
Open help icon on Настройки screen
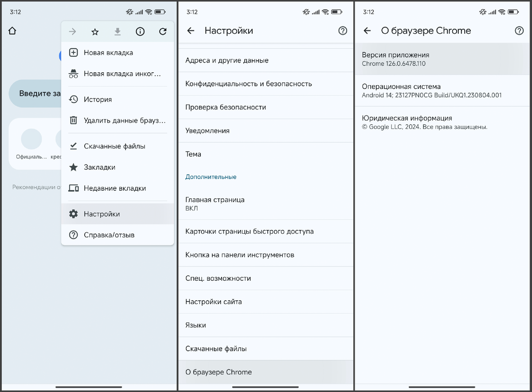[343, 31]
